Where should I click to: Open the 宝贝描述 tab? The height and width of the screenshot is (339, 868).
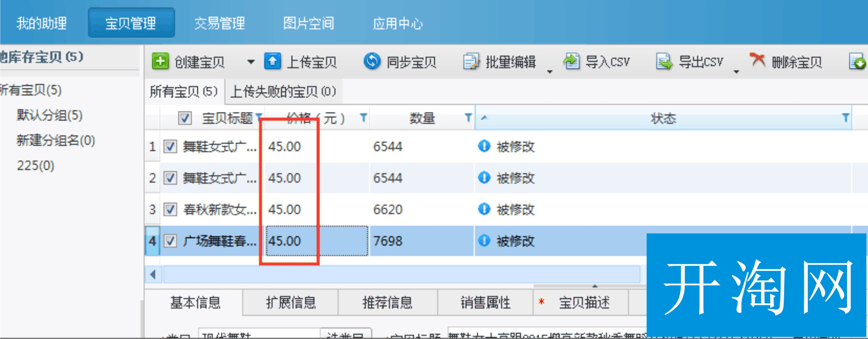(x=581, y=302)
